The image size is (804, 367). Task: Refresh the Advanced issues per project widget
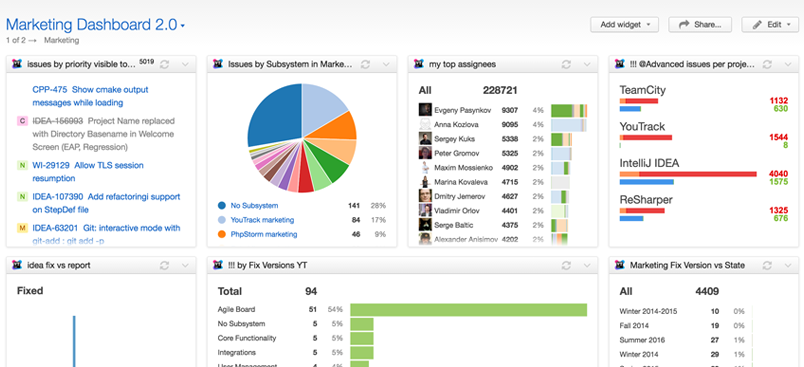[x=768, y=64]
